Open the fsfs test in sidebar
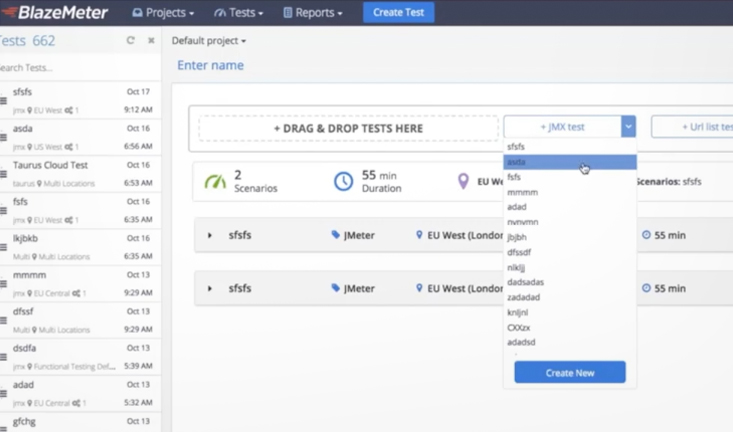Image resolution: width=733 pixels, height=432 pixels. coord(80,210)
